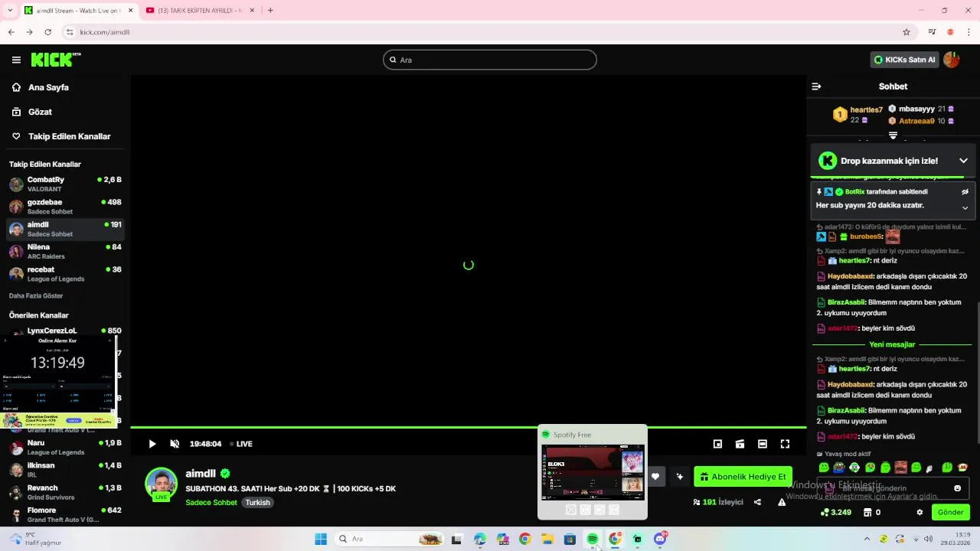Click the Ara search field on Kick
The image size is (980, 551).
click(490, 60)
